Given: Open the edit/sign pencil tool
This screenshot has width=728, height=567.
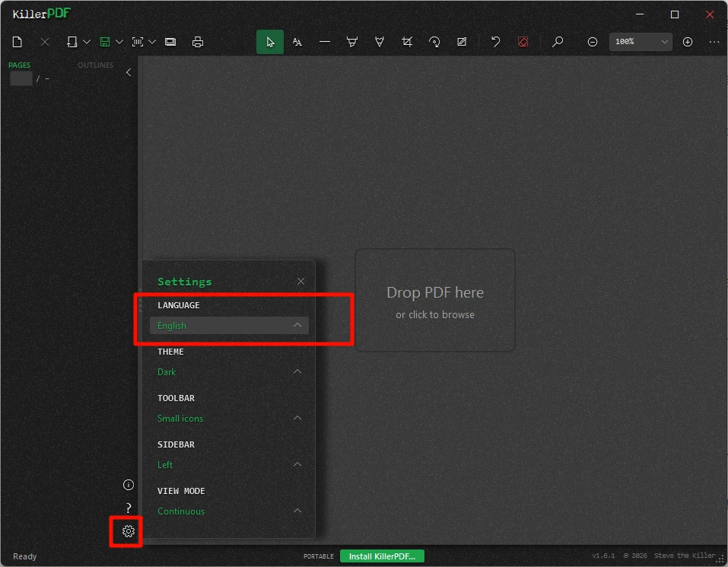Looking at the screenshot, I should pyautogui.click(x=462, y=42).
